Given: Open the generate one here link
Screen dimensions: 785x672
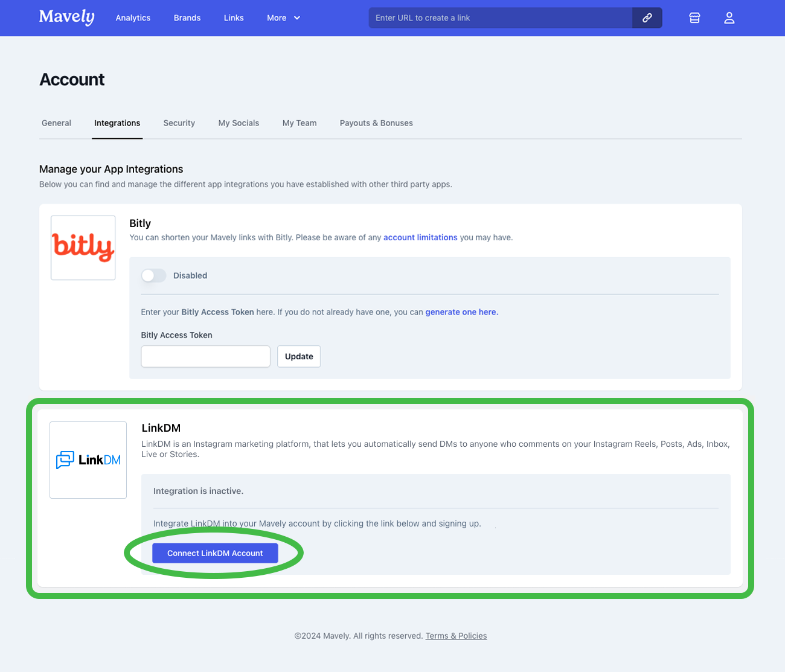Looking at the screenshot, I should (x=462, y=312).
